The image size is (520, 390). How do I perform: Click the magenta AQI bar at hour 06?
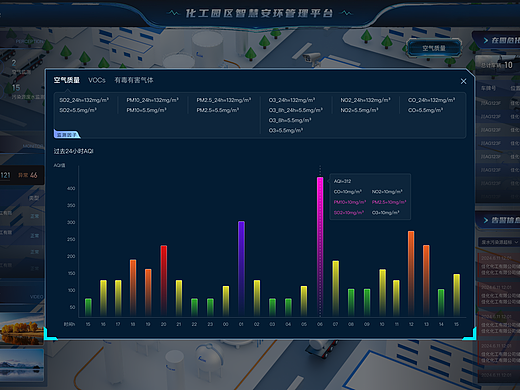[320, 247]
